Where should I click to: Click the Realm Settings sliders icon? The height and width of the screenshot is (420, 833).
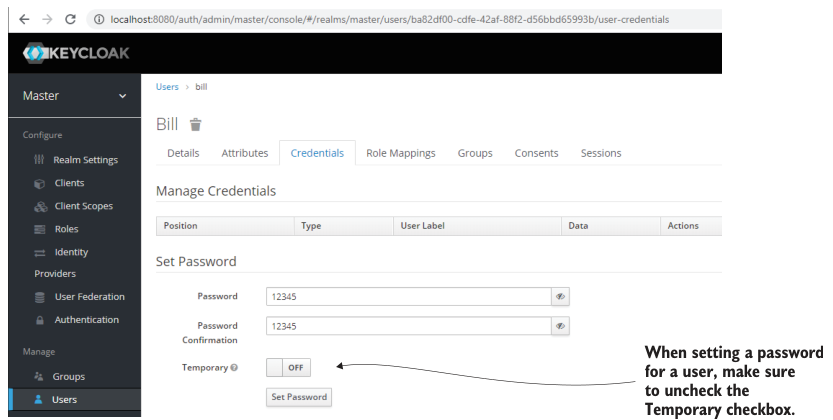tap(39, 159)
